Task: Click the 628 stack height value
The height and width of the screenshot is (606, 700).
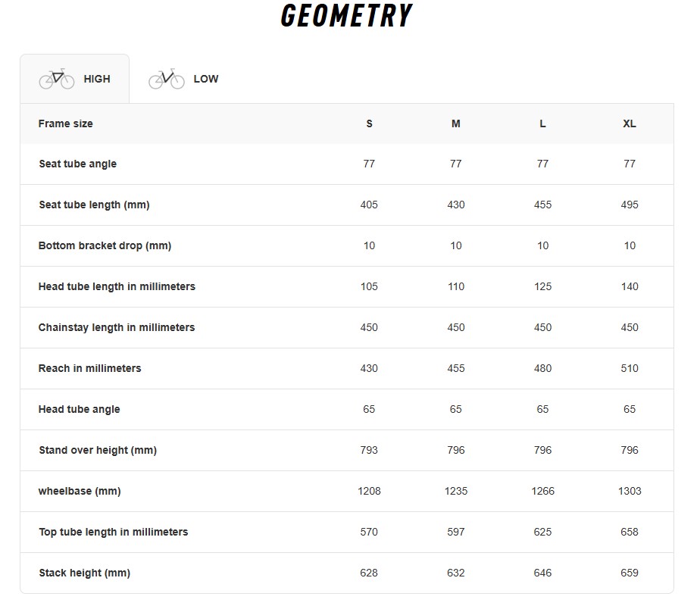Action: [369, 573]
